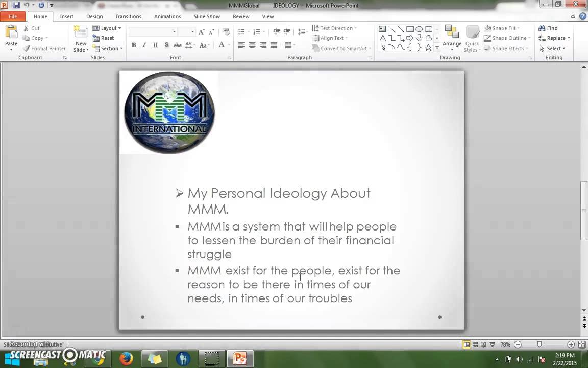Apply numbered list formatting
588x368 pixels.
257,32
